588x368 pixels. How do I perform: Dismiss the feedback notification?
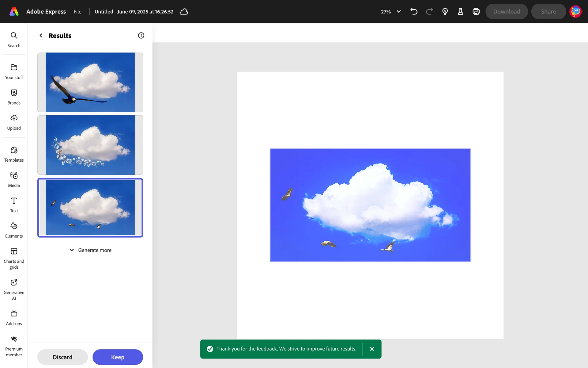click(x=372, y=349)
